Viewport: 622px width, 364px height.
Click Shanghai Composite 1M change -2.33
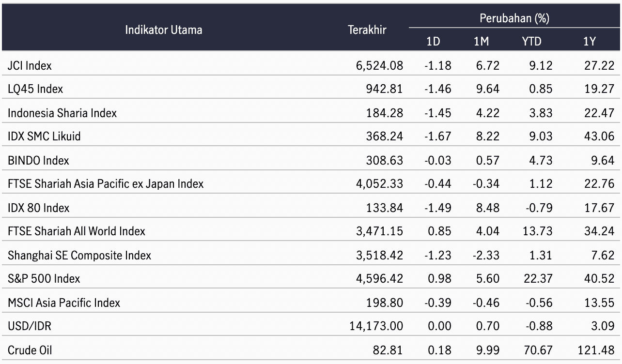pyautogui.click(x=485, y=255)
